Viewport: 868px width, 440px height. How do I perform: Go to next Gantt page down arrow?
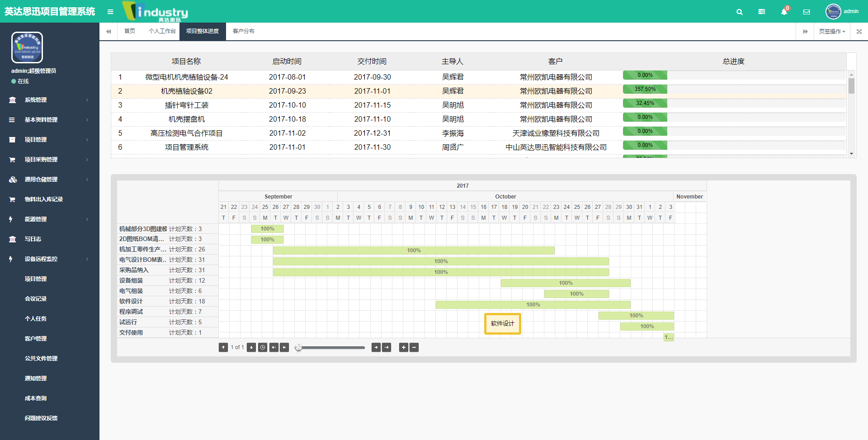coord(251,347)
